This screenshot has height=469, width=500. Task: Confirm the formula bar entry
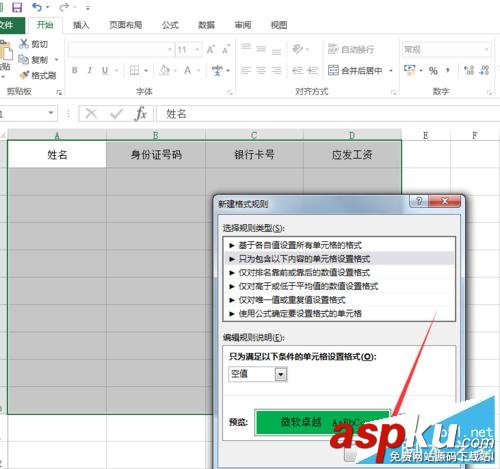tap(116, 114)
